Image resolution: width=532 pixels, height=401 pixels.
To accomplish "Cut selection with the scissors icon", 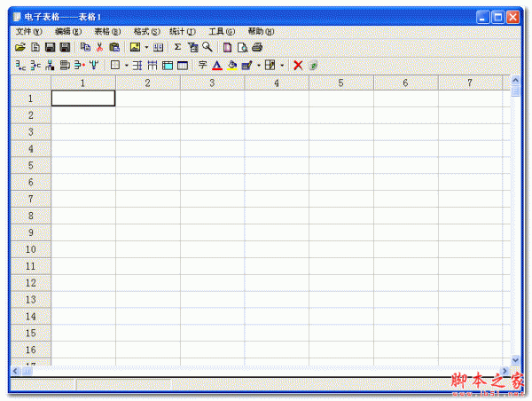I will tap(99, 47).
